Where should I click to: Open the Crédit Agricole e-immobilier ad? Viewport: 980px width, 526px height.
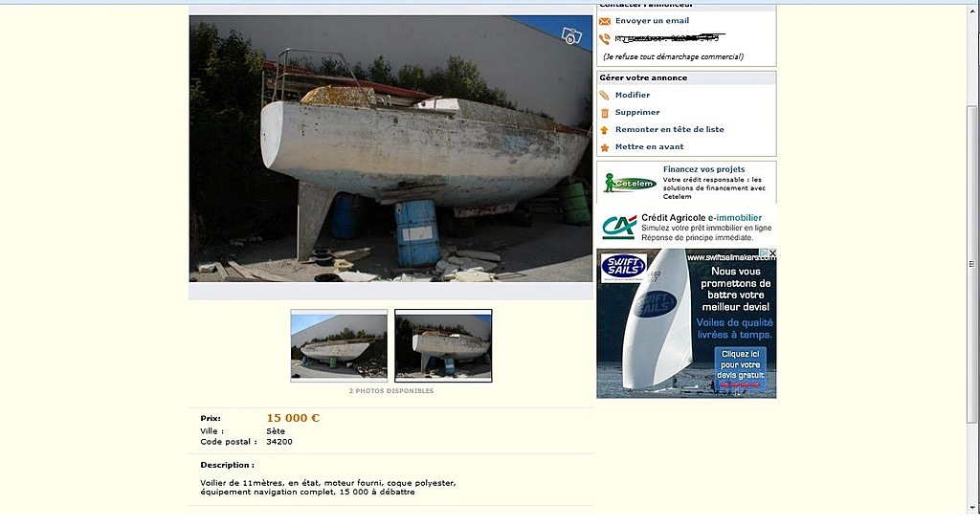pyautogui.click(x=686, y=227)
